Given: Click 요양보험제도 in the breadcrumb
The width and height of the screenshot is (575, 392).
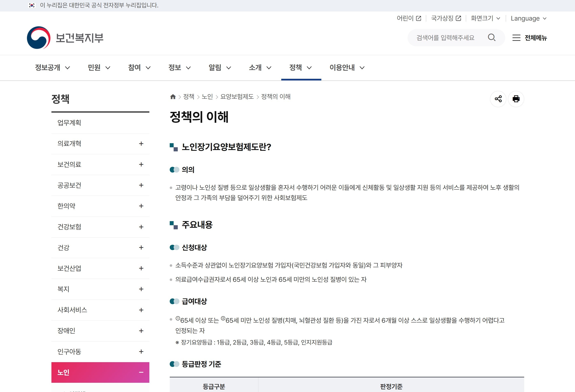Looking at the screenshot, I should (237, 97).
